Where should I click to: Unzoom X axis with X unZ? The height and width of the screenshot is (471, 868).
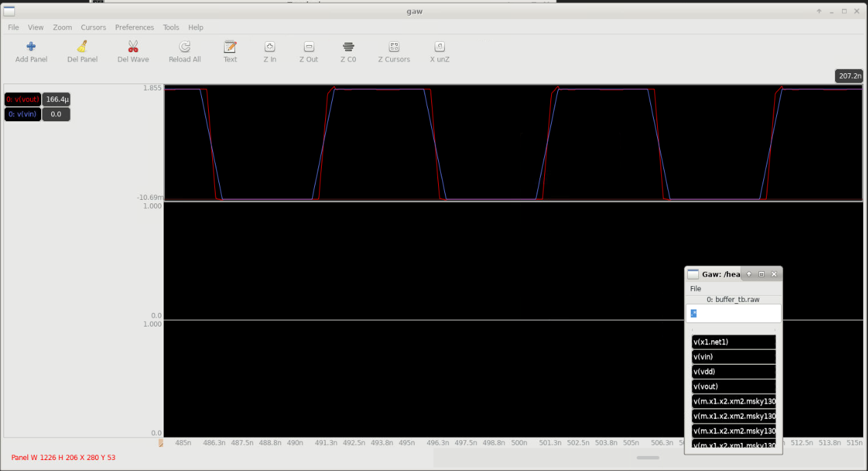439,47
